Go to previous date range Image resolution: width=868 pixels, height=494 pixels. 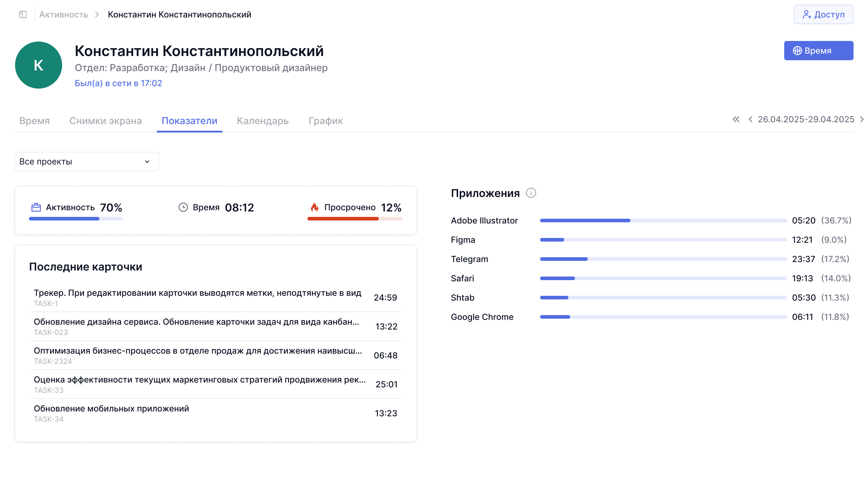tap(750, 119)
